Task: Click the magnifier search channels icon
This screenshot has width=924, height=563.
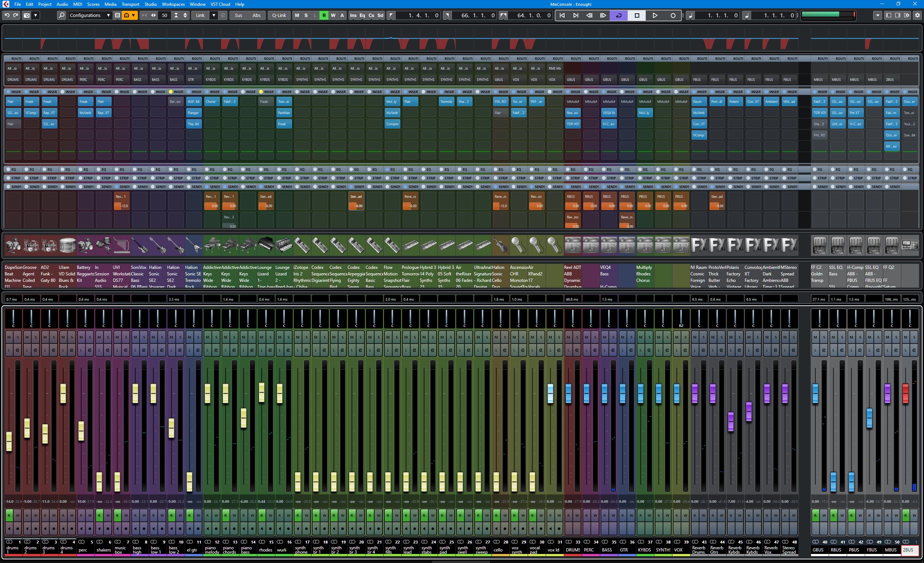Action: click(62, 16)
